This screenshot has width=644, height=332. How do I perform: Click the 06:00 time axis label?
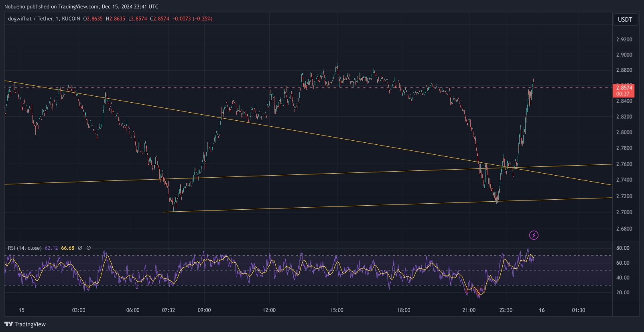133,310
